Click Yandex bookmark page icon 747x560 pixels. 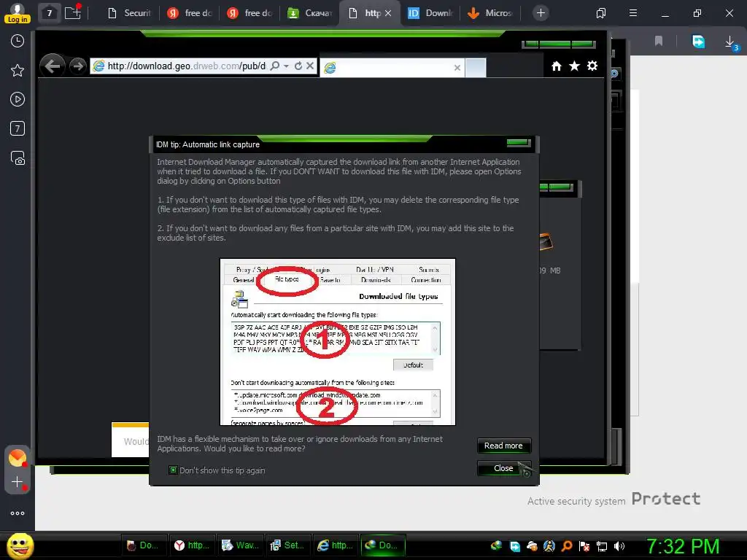pos(659,42)
